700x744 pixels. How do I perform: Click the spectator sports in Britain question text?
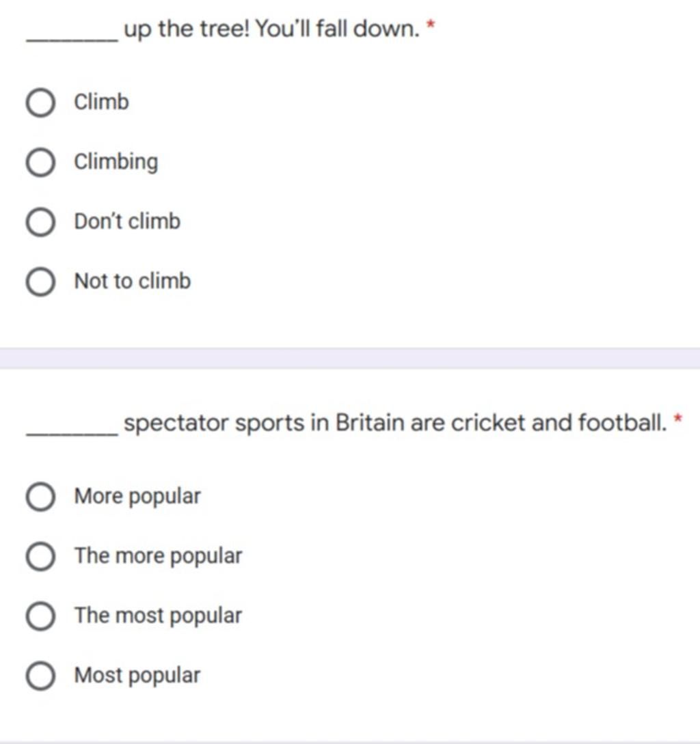coord(396,423)
